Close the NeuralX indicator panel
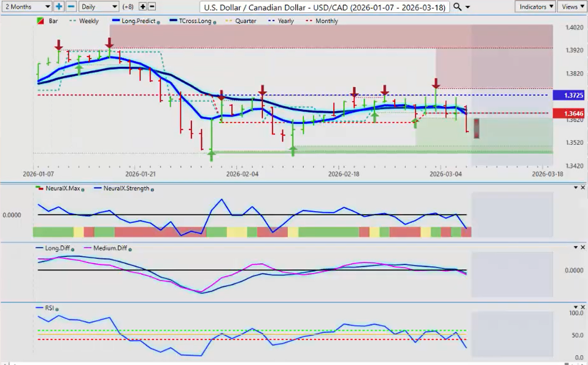The image size is (588, 365). coord(582,187)
